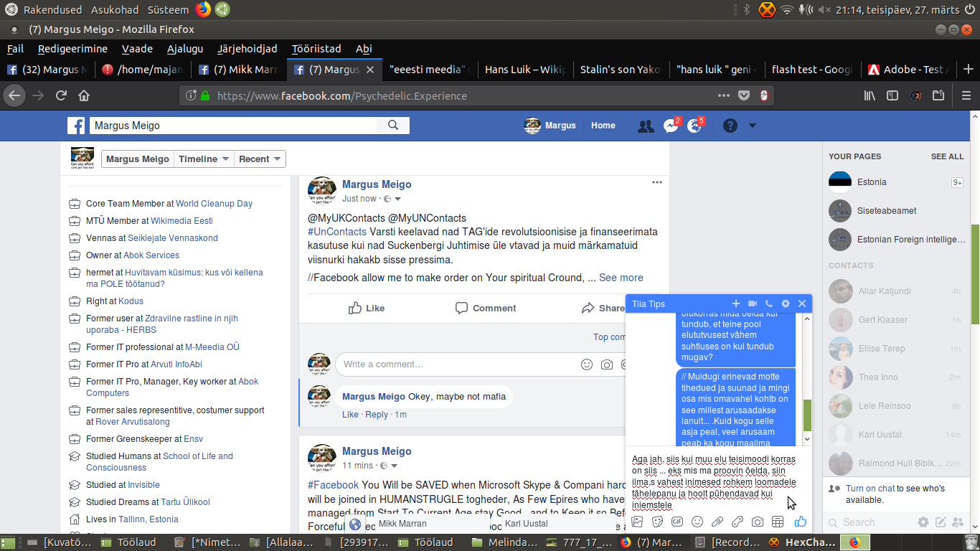Open World Cleanup Day link
The image size is (980, 551).
pyautogui.click(x=214, y=204)
